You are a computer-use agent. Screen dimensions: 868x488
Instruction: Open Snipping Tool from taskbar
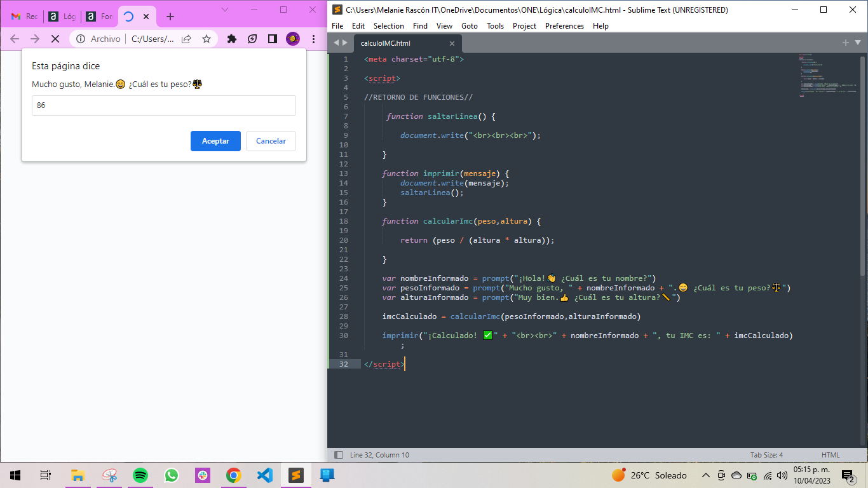coord(109,475)
